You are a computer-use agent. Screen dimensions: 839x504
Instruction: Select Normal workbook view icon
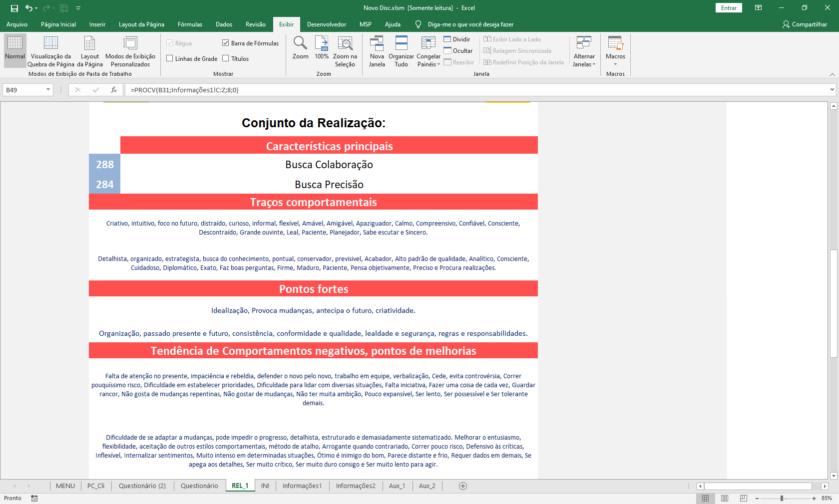pyautogui.click(x=15, y=42)
